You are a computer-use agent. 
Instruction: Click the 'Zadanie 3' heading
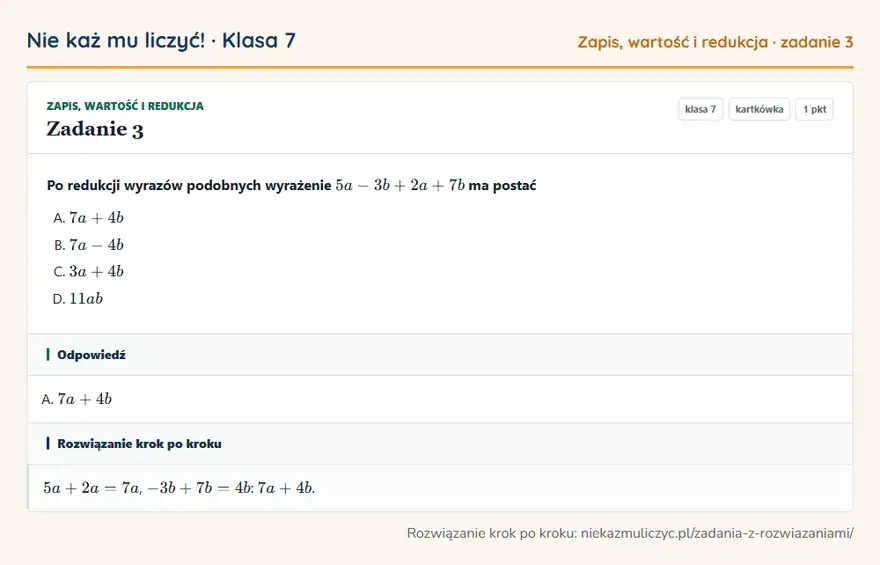pos(95,129)
